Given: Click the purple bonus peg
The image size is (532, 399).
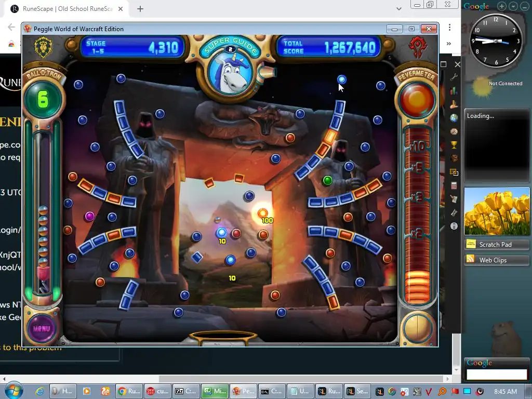Looking at the screenshot, I should click(89, 216).
